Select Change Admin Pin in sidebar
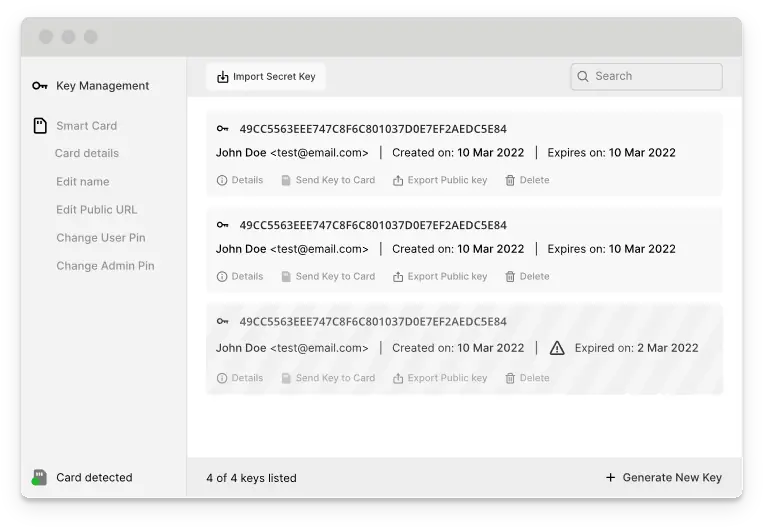 point(105,266)
